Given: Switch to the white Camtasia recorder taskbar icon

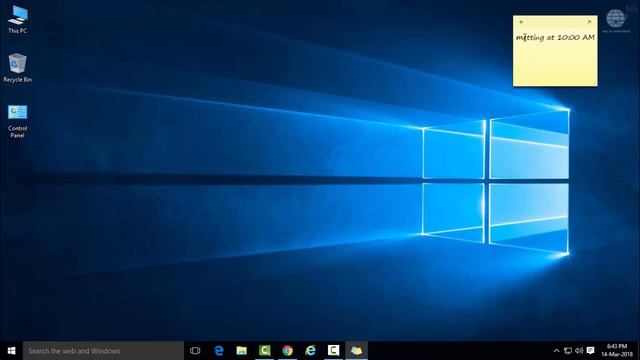Looking at the screenshot, I should click(x=333, y=351).
